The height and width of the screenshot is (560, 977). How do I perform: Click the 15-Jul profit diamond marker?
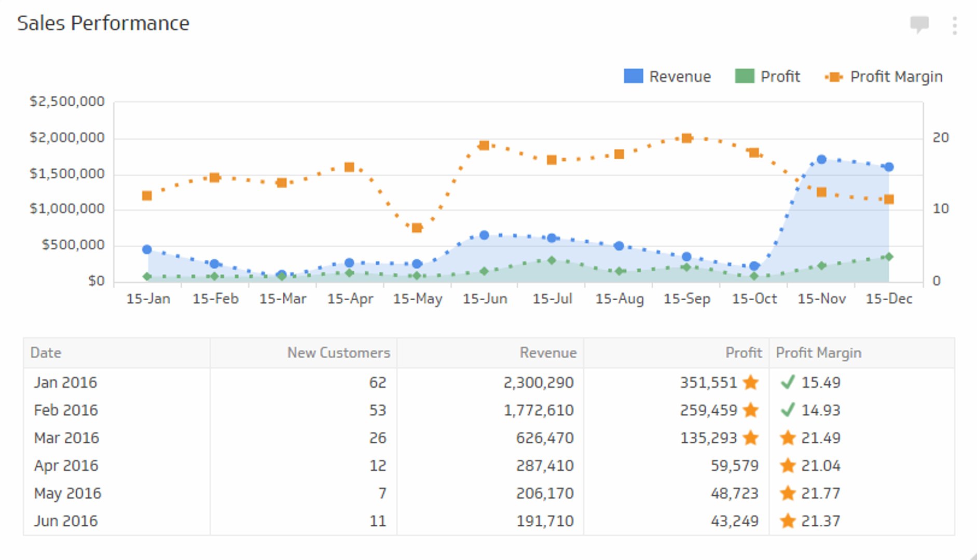tap(552, 260)
